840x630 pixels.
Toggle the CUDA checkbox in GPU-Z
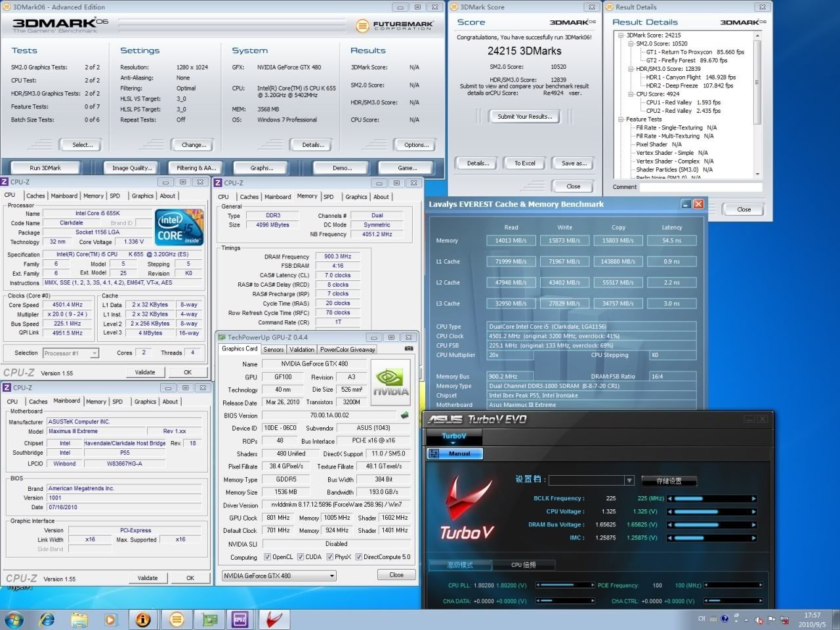tap(301, 557)
